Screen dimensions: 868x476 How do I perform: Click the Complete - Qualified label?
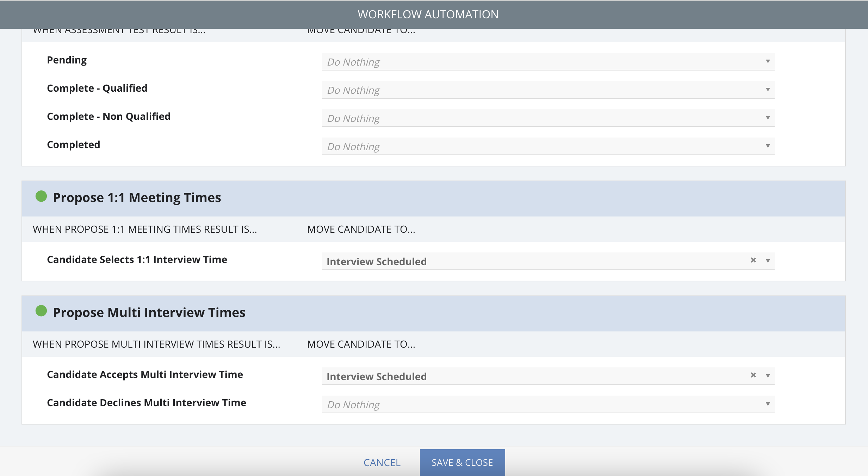pyautogui.click(x=97, y=88)
